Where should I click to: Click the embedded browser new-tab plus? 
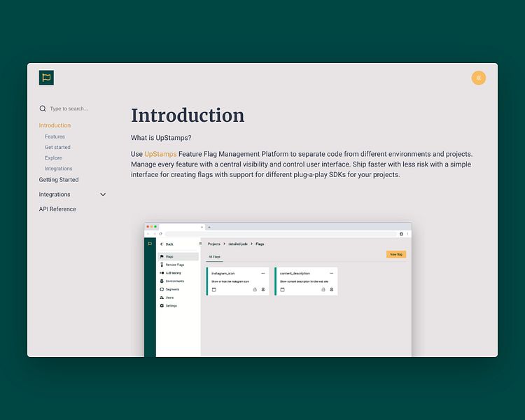click(209, 227)
